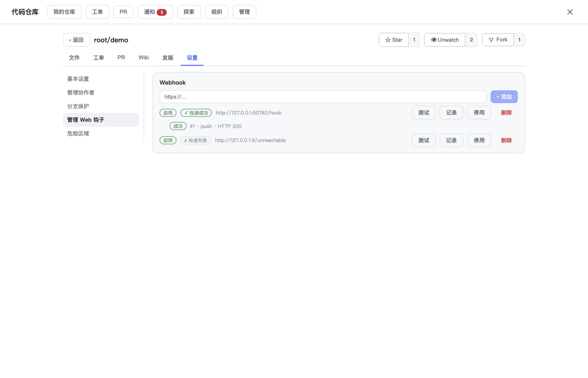The image size is (588, 378).
Task: Click the Unwatch eye button
Action: click(445, 40)
